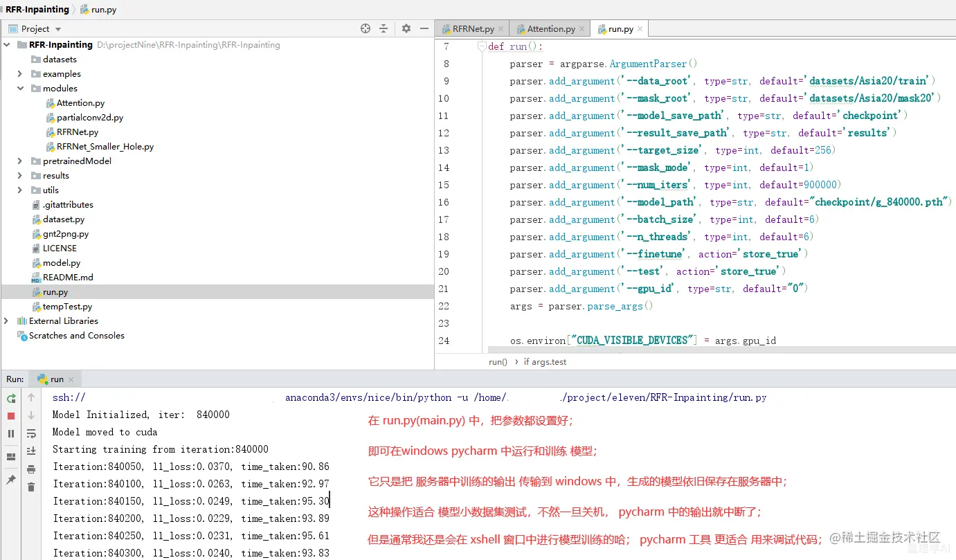This screenshot has width=956, height=560.
Task: Fold the def run() function in gutter
Action: pos(482,46)
